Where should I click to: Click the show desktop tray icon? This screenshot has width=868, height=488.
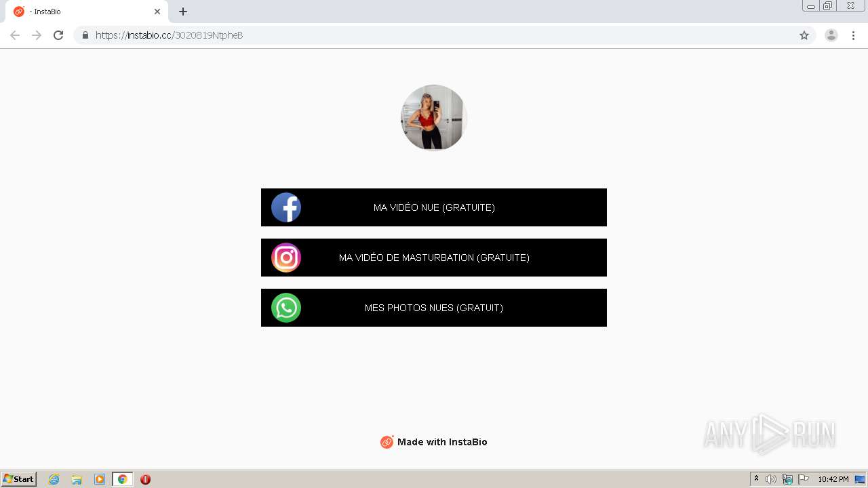coord(860,479)
